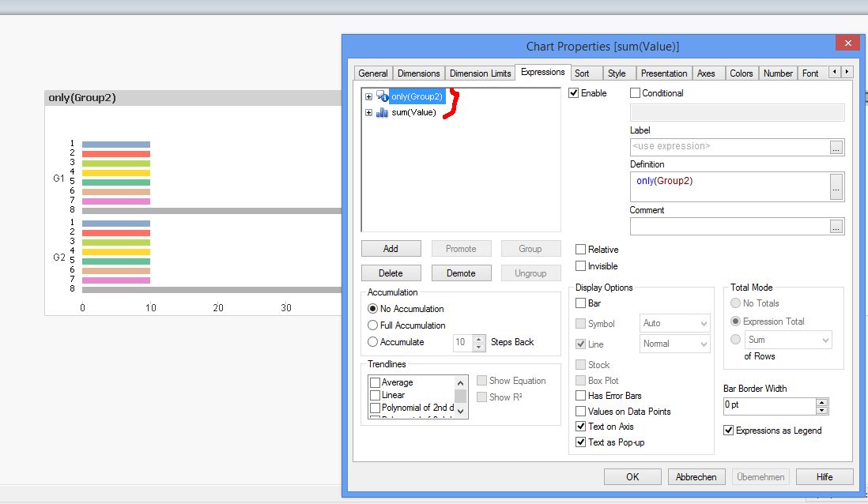This screenshot has width=868, height=504.
Task: Click the Add expression button
Action: coord(391,249)
